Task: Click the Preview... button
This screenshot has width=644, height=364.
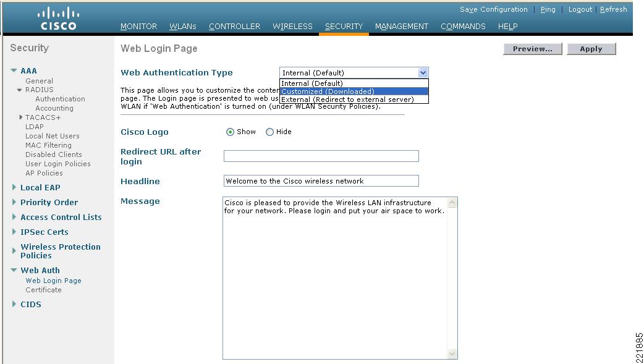Action: [533, 49]
